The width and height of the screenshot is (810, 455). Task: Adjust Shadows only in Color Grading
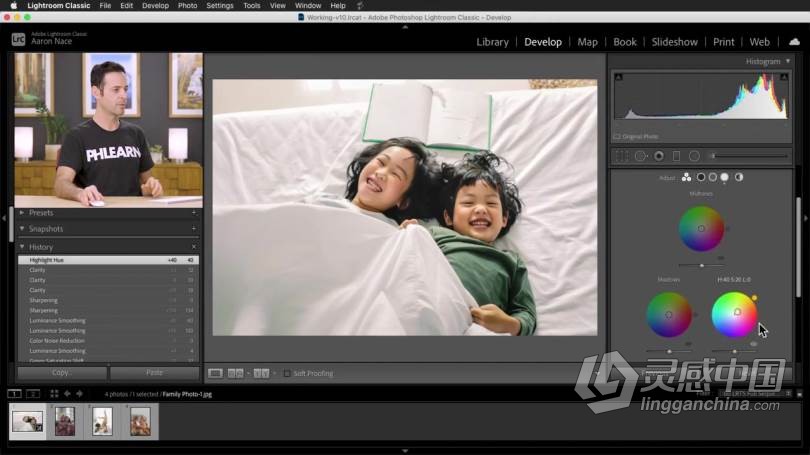(700, 177)
